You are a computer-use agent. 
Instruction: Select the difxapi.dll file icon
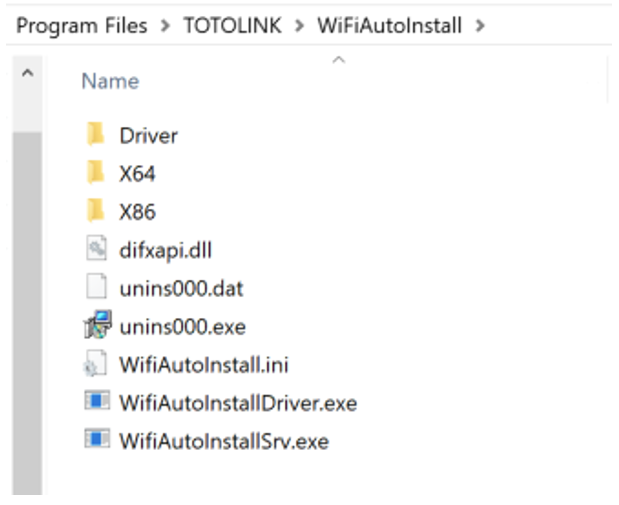[96, 250]
